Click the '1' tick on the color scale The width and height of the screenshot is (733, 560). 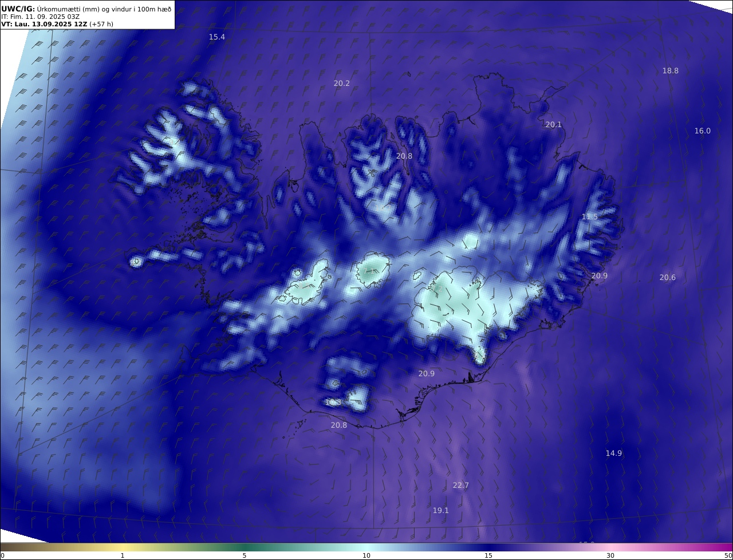pyautogui.click(x=123, y=555)
